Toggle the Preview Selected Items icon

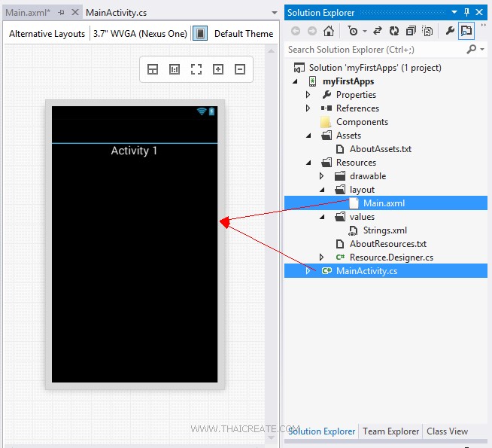click(466, 31)
